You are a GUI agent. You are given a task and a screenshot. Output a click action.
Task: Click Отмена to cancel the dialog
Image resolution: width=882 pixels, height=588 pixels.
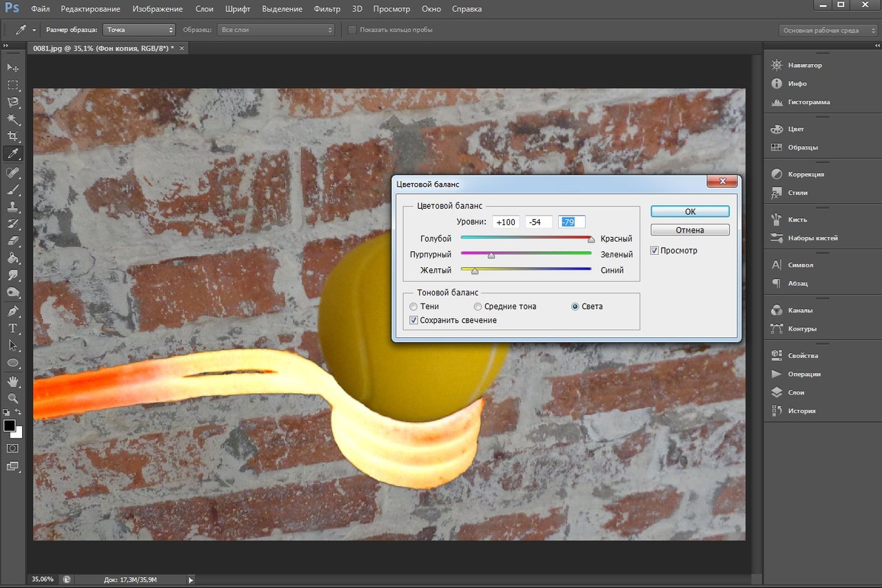[x=690, y=230]
